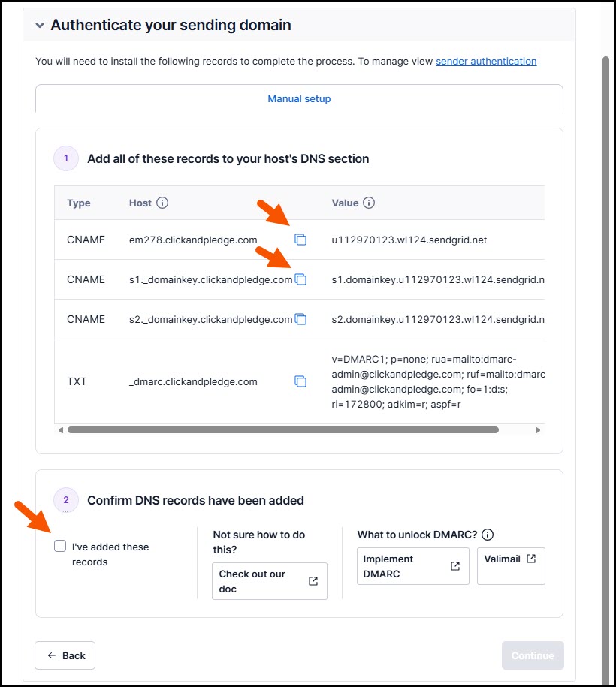Copy the s2._domainkey host value

tap(300, 319)
